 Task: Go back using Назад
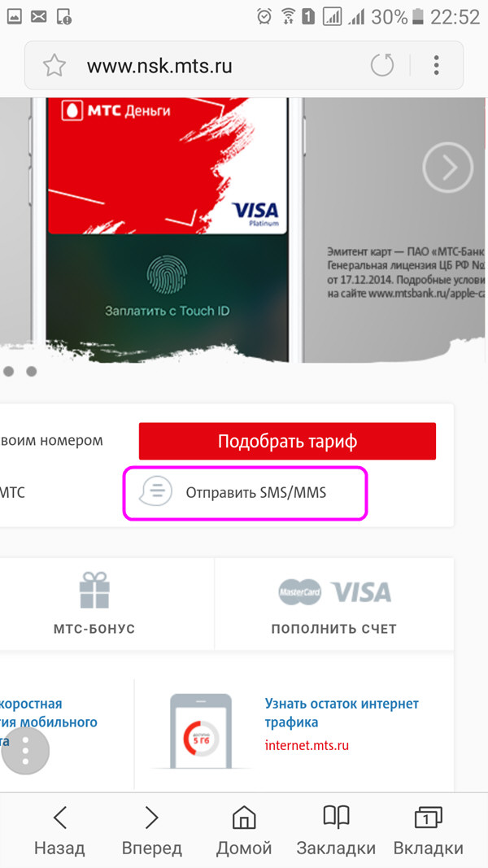(x=59, y=831)
